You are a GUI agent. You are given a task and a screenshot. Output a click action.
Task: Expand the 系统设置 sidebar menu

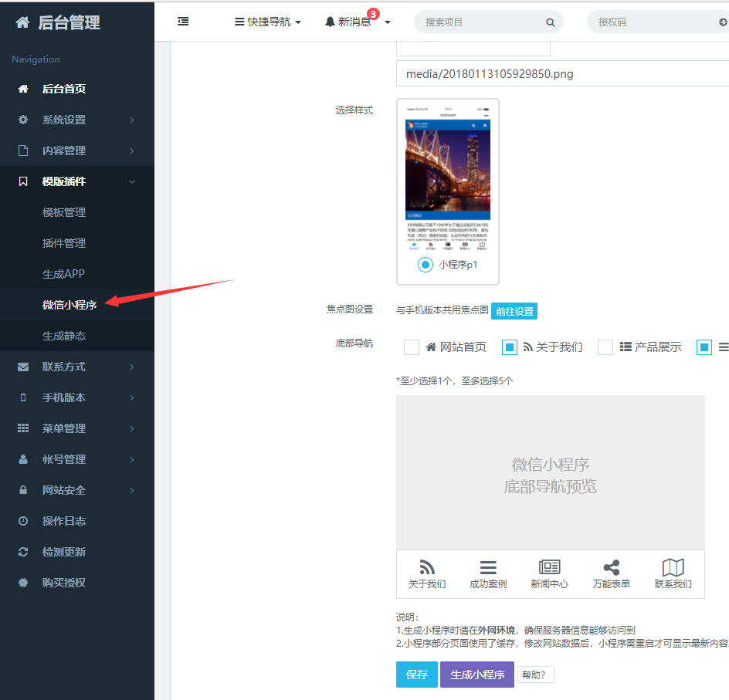tap(77, 120)
